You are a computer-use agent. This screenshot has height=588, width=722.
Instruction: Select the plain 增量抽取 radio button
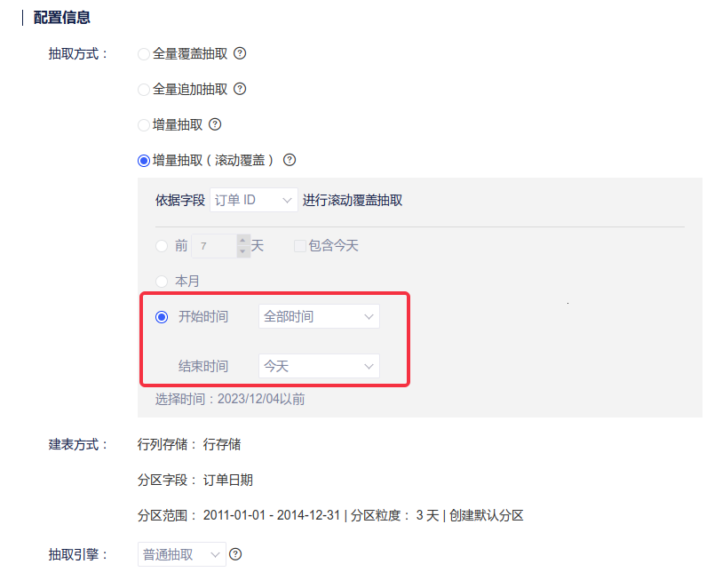(144, 125)
